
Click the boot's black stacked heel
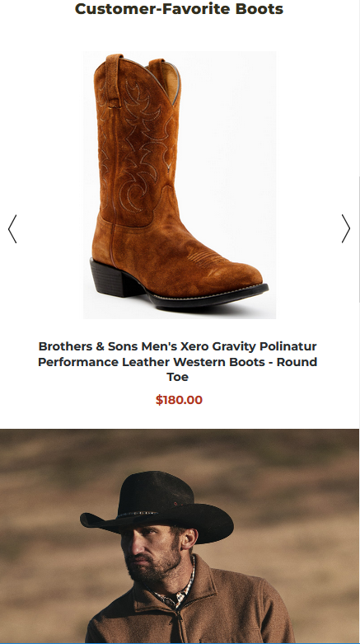click(109, 279)
